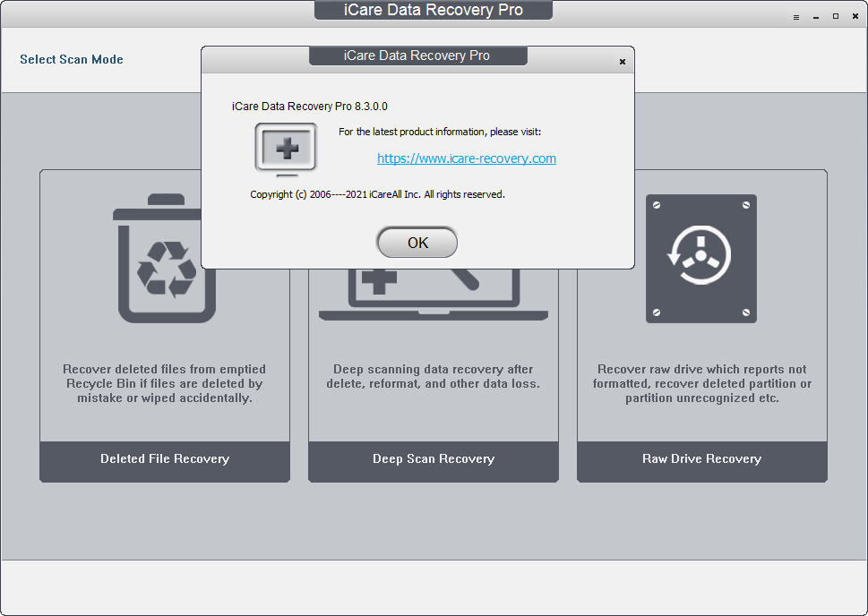Maximize the main application window
868x616 pixels.
836,17
